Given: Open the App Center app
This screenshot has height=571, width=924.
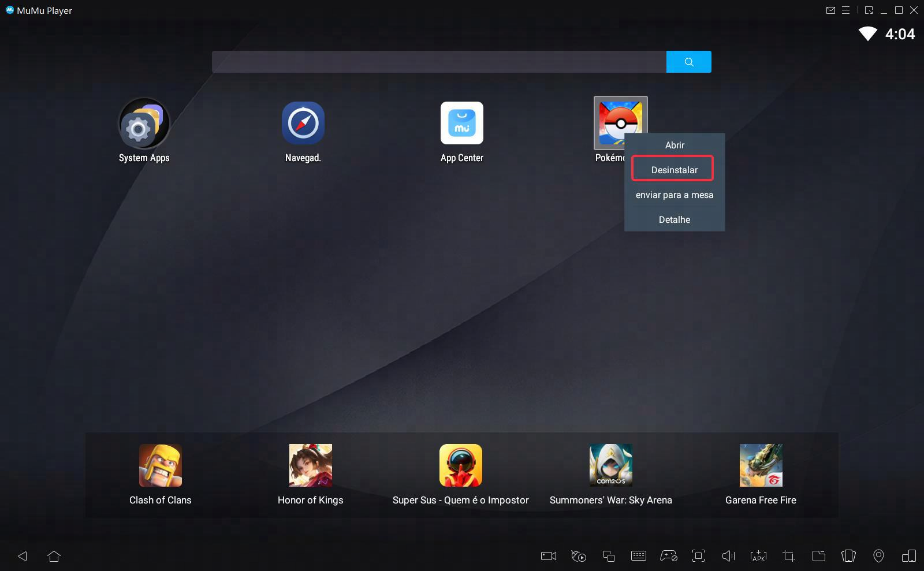Looking at the screenshot, I should pyautogui.click(x=462, y=123).
